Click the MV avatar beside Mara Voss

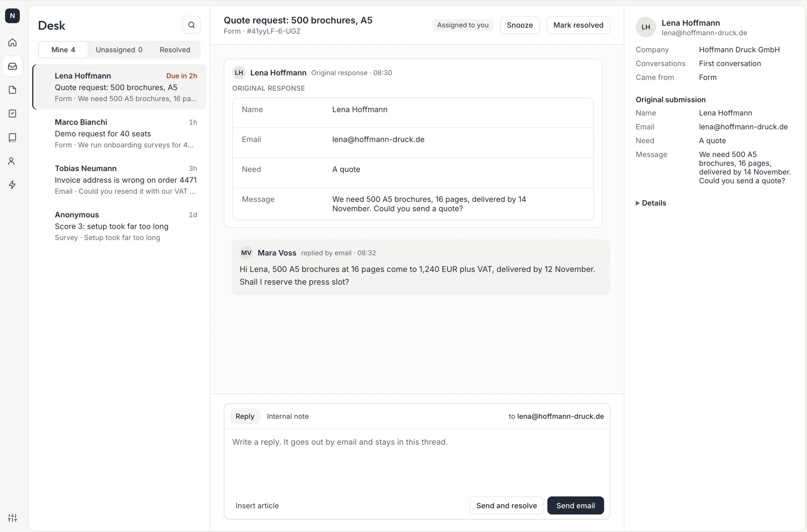click(x=246, y=253)
